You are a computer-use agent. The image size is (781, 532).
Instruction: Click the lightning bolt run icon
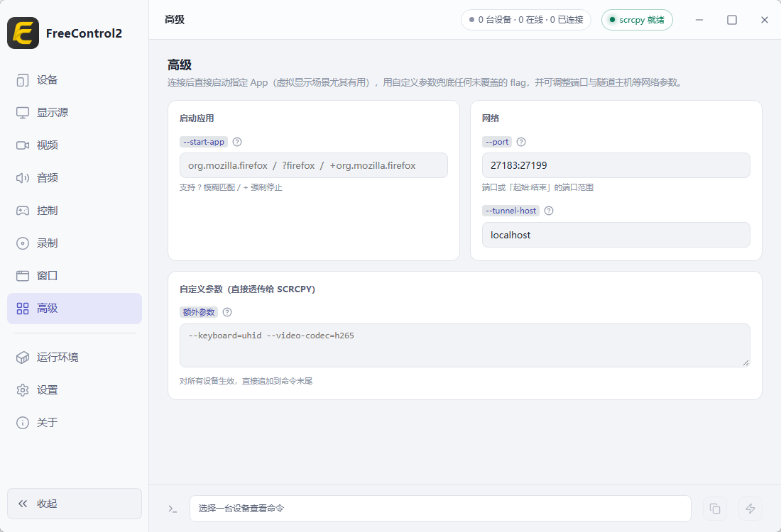pyautogui.click(x=750, y=509)
